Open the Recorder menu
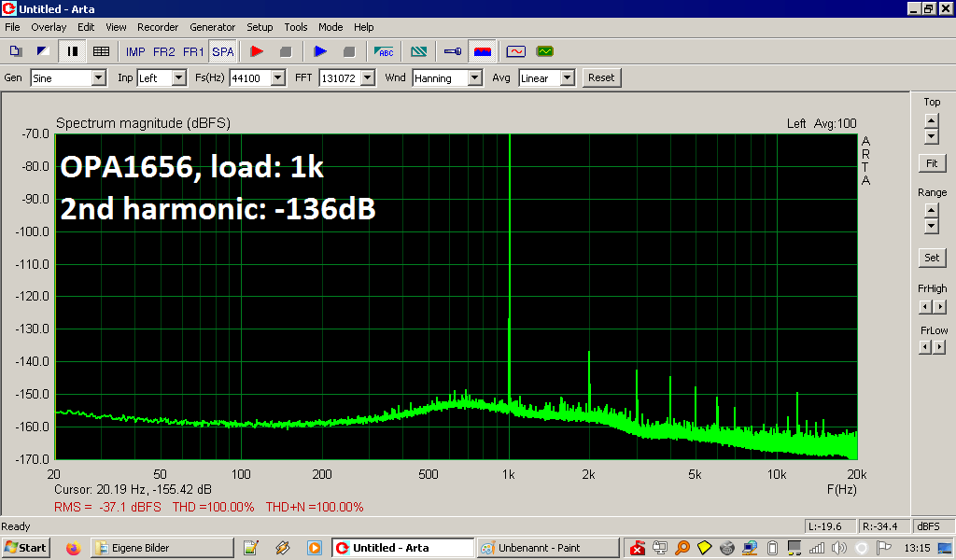Image resolution: width=956 pixels, height=560 pixels. (158, 27)
